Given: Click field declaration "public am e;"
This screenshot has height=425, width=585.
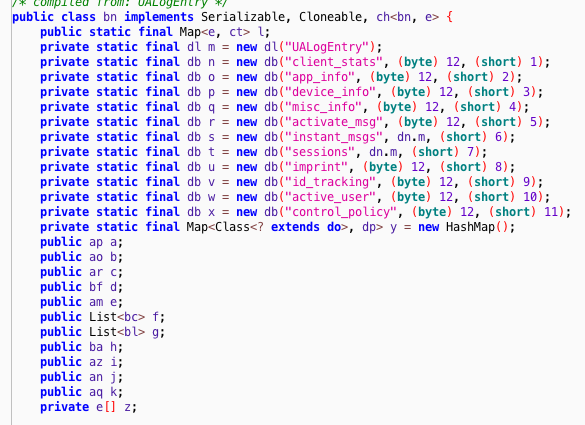Looking at the screenshot, I should point(81,302).
